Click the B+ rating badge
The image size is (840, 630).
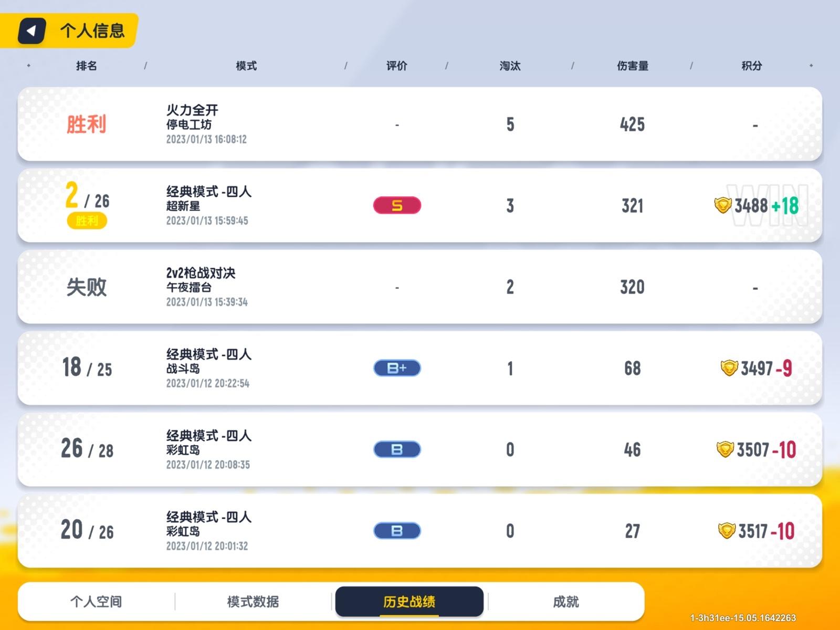point(397,368)
